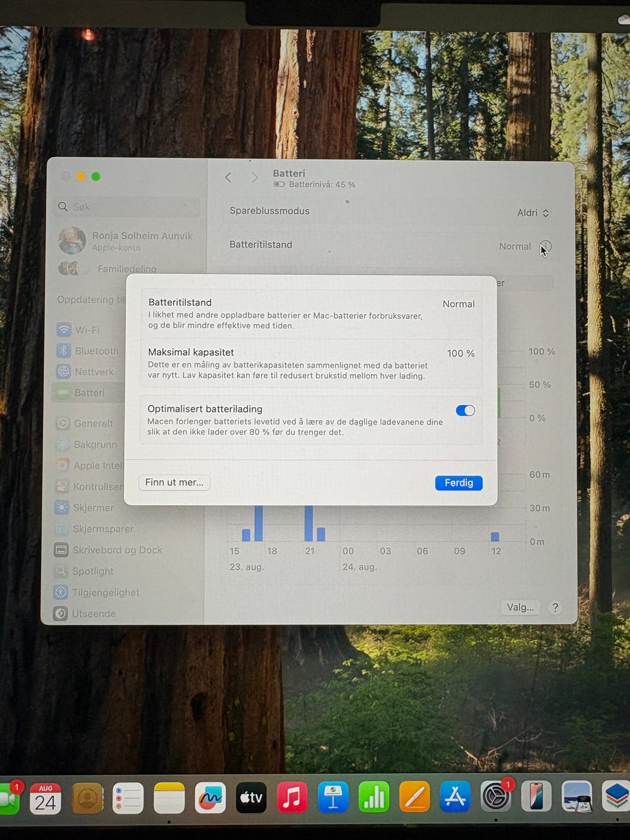Launch Keynote from the Dock
This screenshot has width=630, height=840.
point(333,798)
